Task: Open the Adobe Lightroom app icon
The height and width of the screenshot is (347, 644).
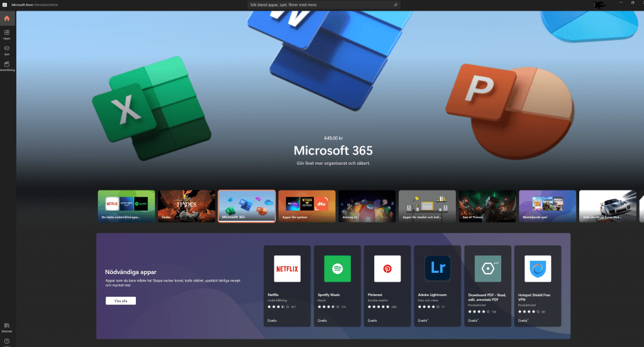Action: point(438,268)
